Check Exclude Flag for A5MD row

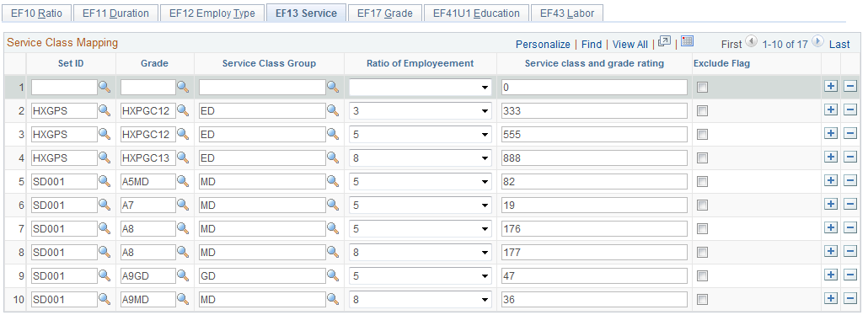tap(703, 181)
